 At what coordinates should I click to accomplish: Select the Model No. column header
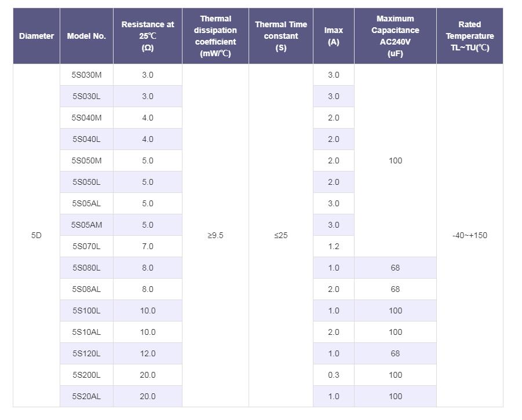point(86,36)
